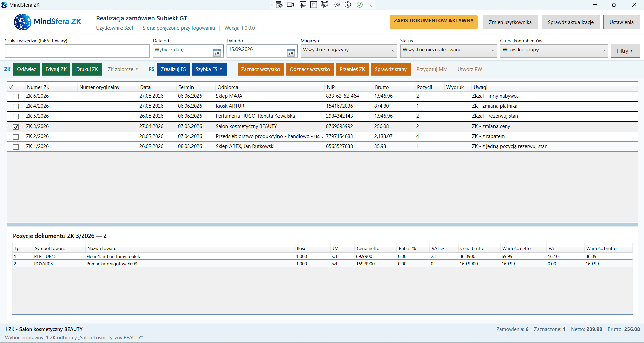Click the note ZK - zmiana platnika

(495, 106)
